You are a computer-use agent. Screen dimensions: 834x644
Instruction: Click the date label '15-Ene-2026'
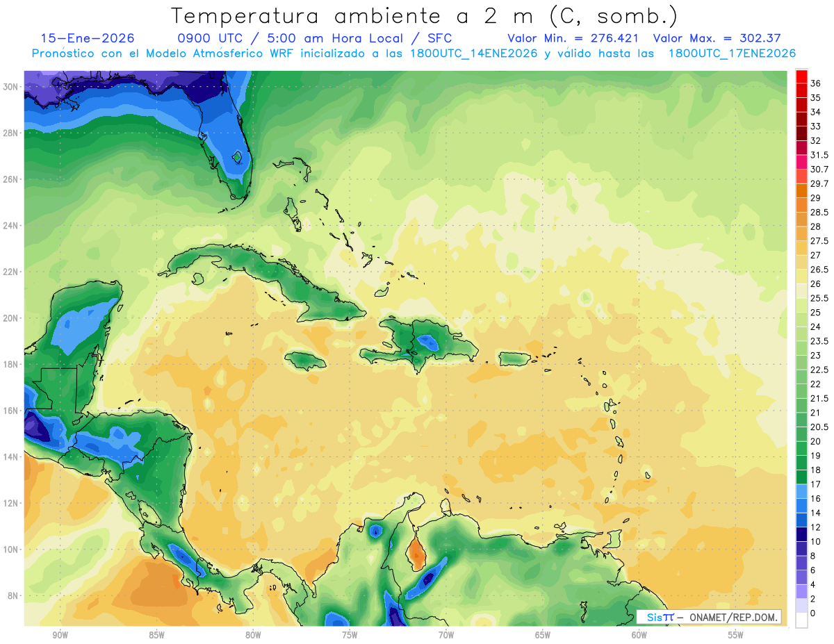[88, 38]
